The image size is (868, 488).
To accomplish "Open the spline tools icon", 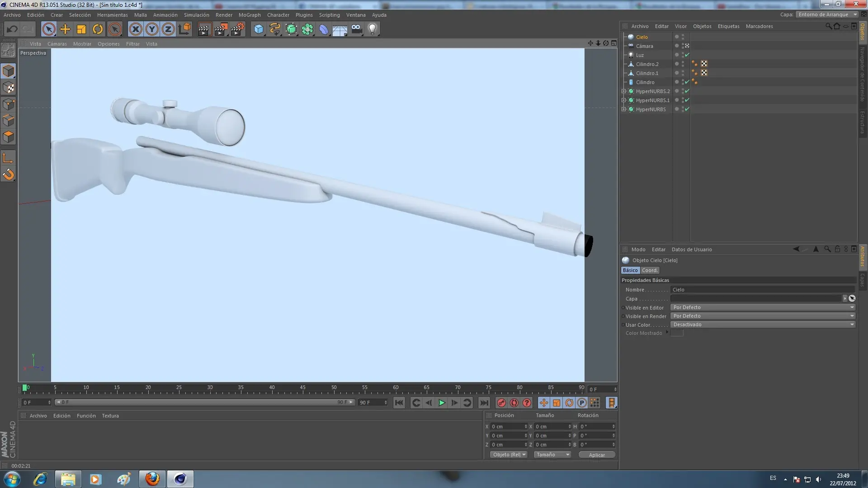I will (275, 29).
